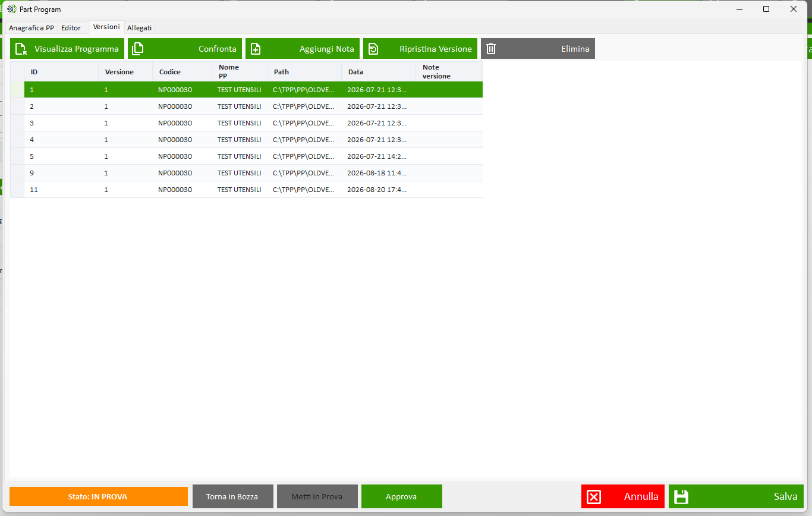Image resolution: width=812 pixels, height=516 pixels.
Task: Click the date cell starting 2026-08-20 17:4
Action: (379, 190)
